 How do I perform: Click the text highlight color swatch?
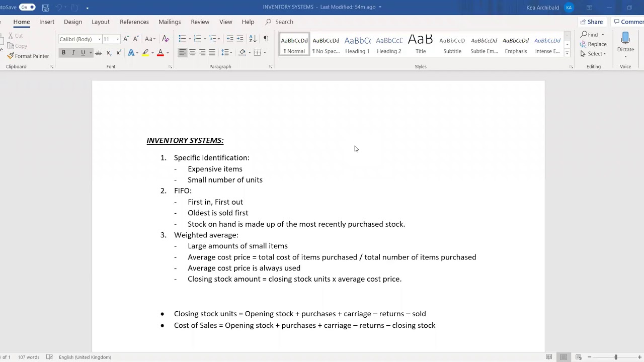tap(145, 53)
